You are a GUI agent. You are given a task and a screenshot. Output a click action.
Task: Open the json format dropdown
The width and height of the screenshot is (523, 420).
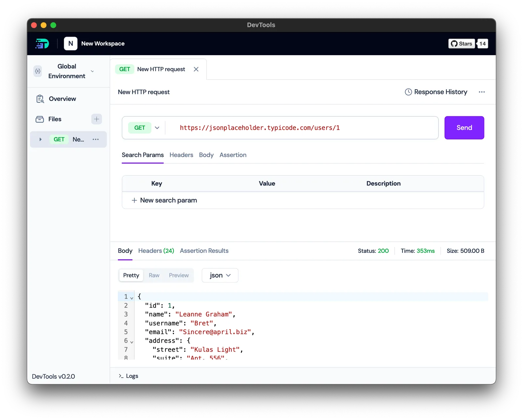click(x=219, y=275)
